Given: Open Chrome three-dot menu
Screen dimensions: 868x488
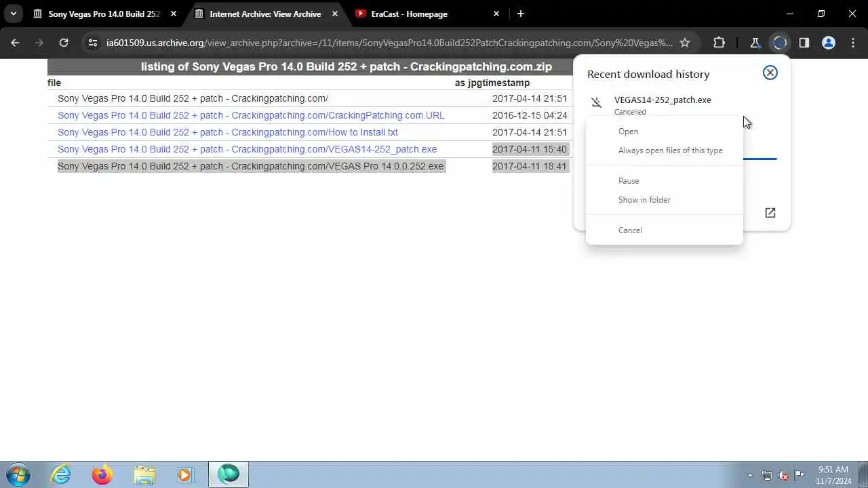Looking at the screenshot, I should (852, 43).
